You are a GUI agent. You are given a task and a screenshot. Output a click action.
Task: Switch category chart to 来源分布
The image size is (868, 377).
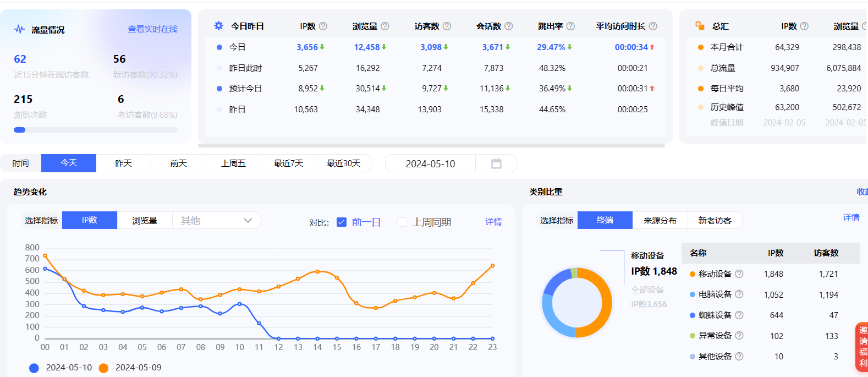660,220
